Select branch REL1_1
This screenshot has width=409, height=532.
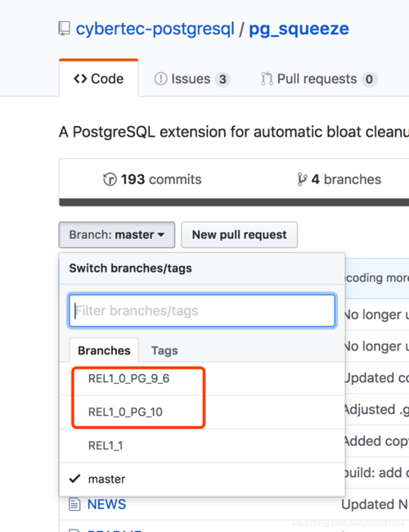[x=202, y=445]
